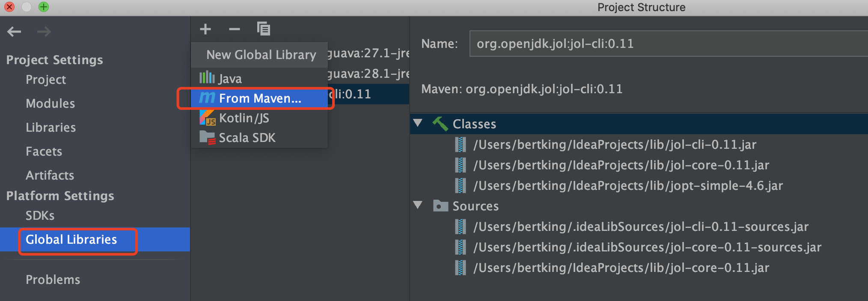The width and height of the screenshot is (868, 301).
Task: Click the green window zoom button
Action: tap(44, 7)
